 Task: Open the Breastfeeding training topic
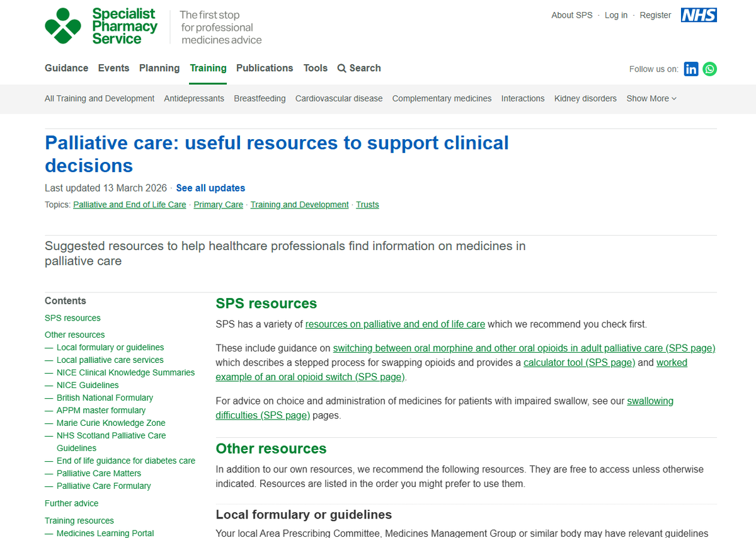(x=260, y=98)
